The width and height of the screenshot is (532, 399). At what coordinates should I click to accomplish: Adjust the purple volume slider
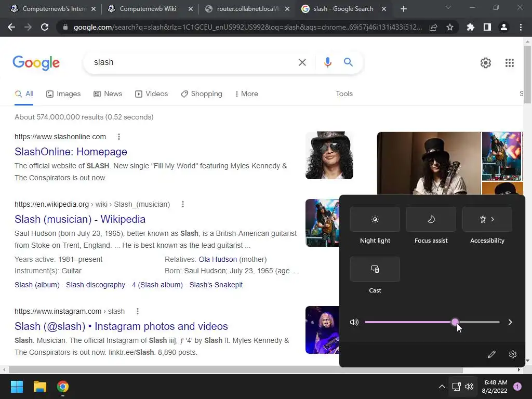432,322
